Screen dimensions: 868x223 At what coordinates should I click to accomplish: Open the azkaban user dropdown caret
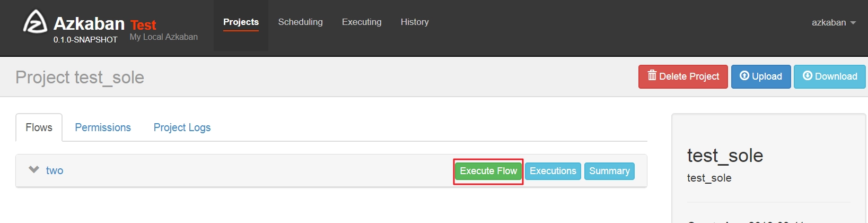(x=853, y=23)
